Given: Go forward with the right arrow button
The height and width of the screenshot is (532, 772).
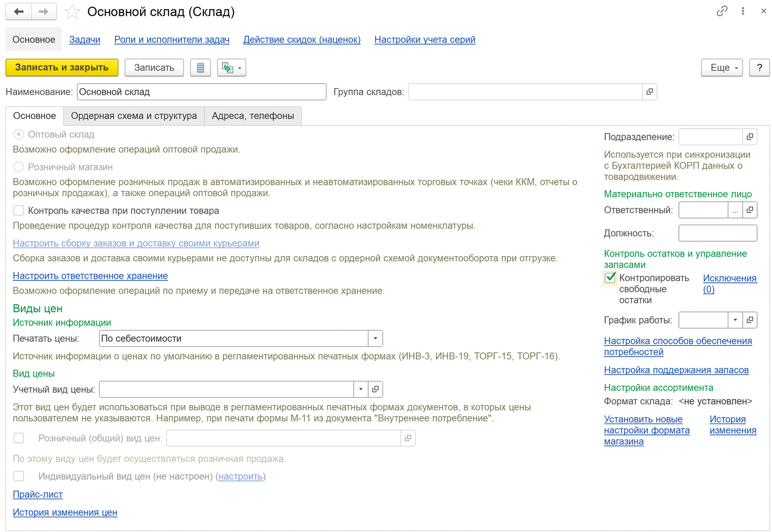Looking at the screenshot, I should [x=44, y=11].
